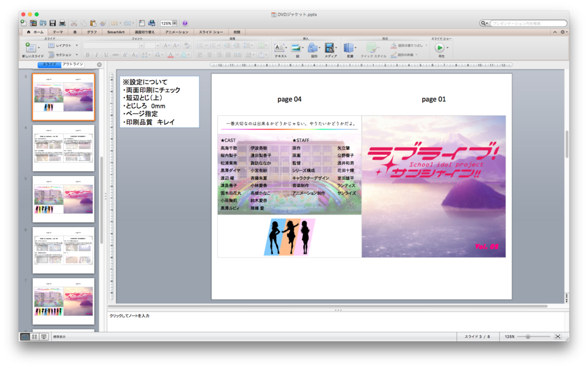Click the ribbon settings gear icon
This screenshot has width=588, height=368.
pos(563,32)
